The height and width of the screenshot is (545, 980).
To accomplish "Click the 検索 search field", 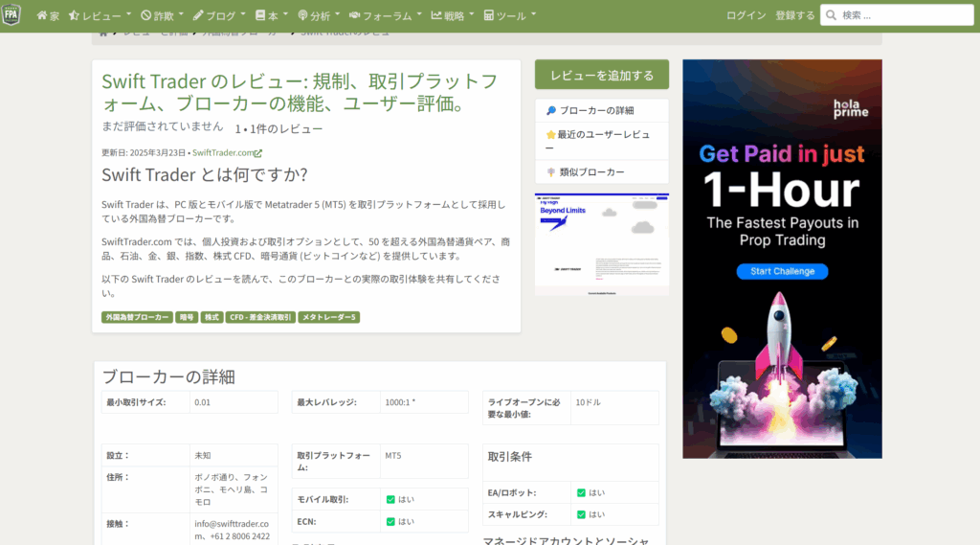I will (897, 15).
